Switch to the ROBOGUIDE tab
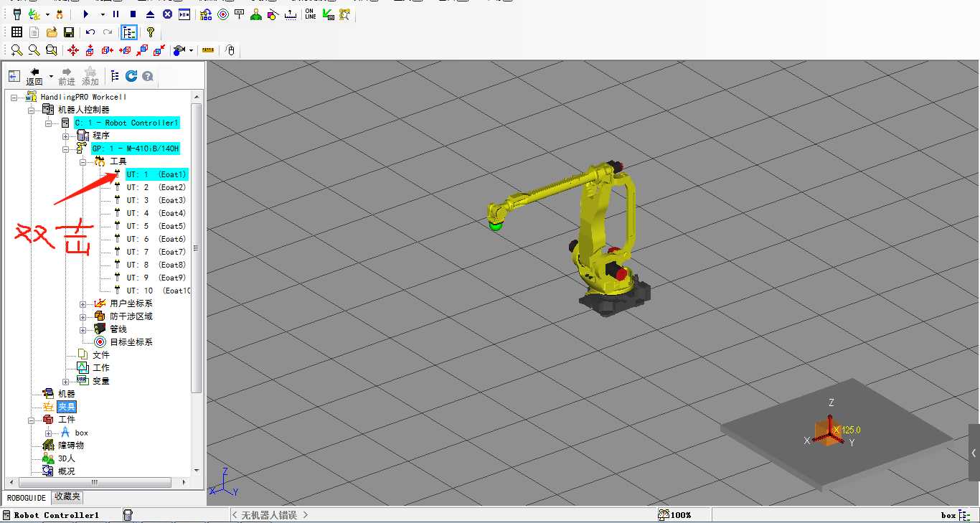980x523 pixels. 27,497
